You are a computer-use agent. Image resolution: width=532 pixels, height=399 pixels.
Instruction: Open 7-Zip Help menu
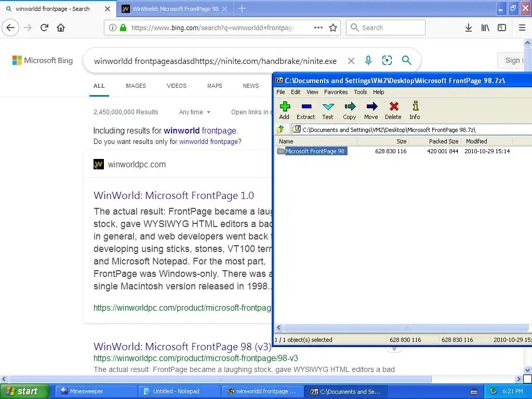(x=379, y=92)
